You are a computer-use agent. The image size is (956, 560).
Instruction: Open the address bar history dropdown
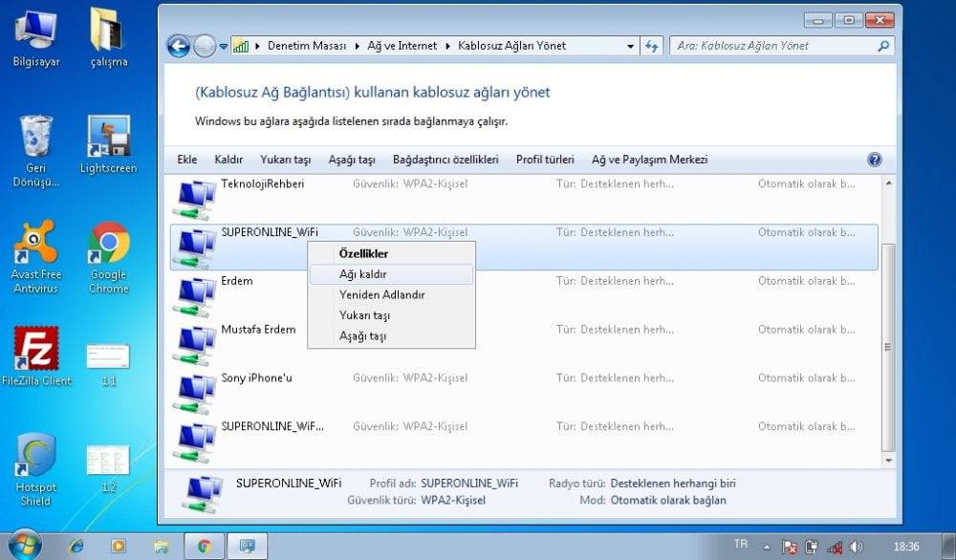tap(630, 46)
